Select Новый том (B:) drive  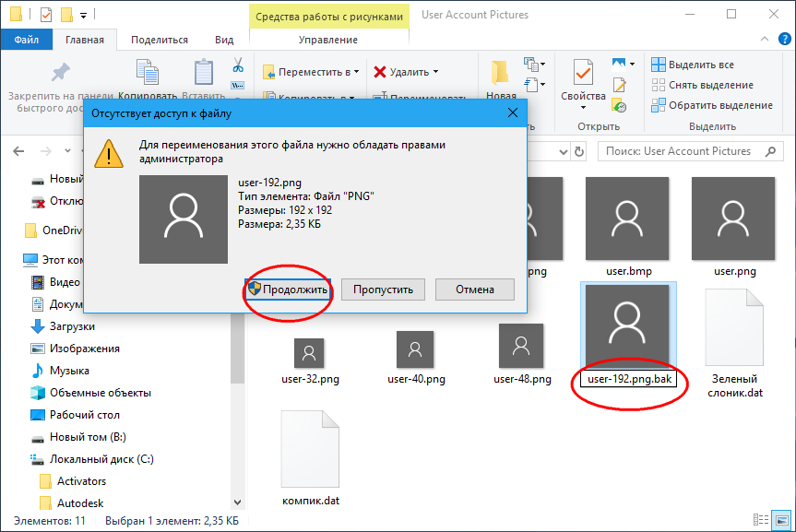[78, 437]
